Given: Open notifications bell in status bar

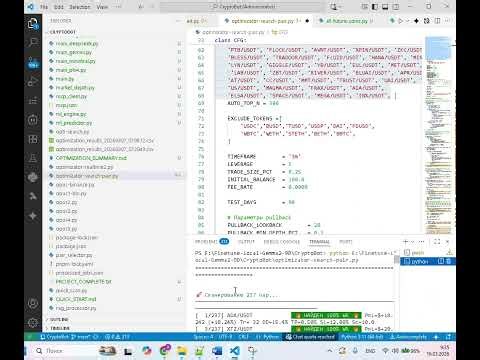Looking at the screenshot, I should pyautogui.click(x=448, y=337).
